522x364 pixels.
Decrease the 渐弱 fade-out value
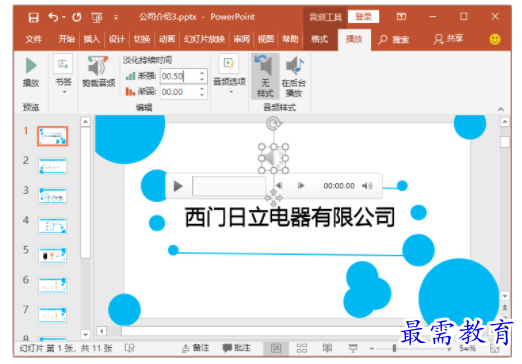tap(202, 95)
